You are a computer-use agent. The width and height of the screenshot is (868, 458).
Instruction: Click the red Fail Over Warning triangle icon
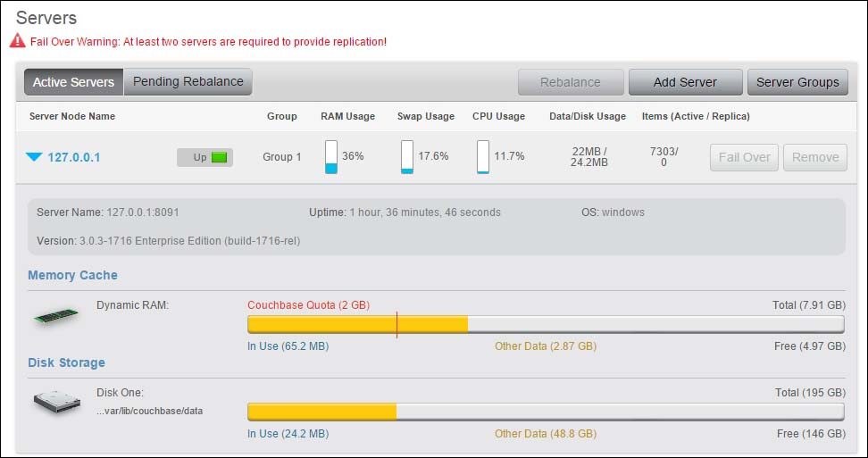click(x=17, y=41)
